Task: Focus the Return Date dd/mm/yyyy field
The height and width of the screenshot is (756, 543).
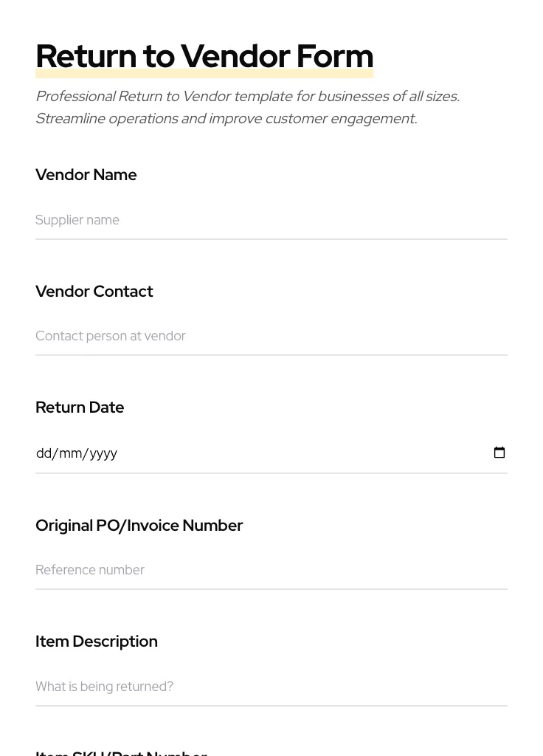Action: click(x=221, y=453)
